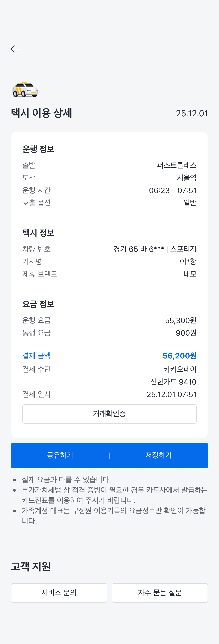Click the 택시 이용 상세 page title
Image resolution: width=219 pixels, height=644 pixels.
[42, 113]
